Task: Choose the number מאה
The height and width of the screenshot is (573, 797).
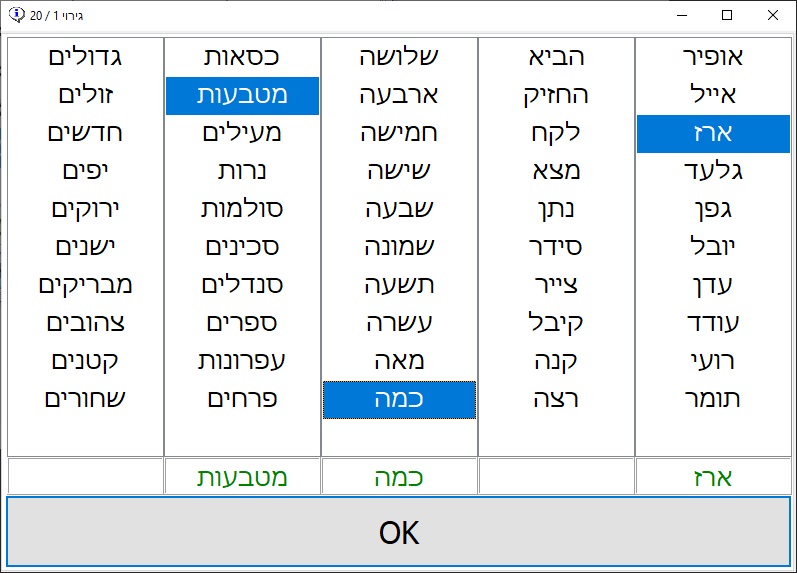Action: pyautogui.click(x=399, y=361)
